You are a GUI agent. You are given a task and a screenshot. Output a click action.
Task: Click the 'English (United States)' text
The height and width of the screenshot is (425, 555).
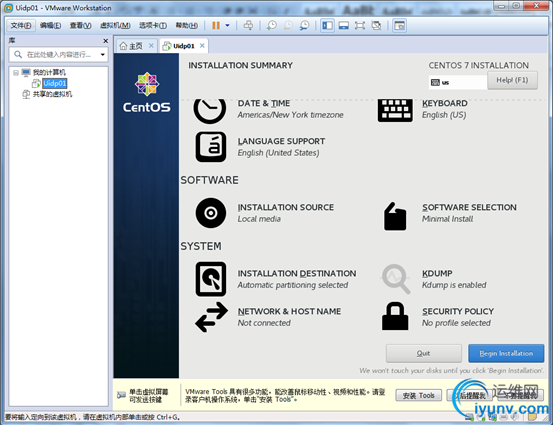[278, 153]
